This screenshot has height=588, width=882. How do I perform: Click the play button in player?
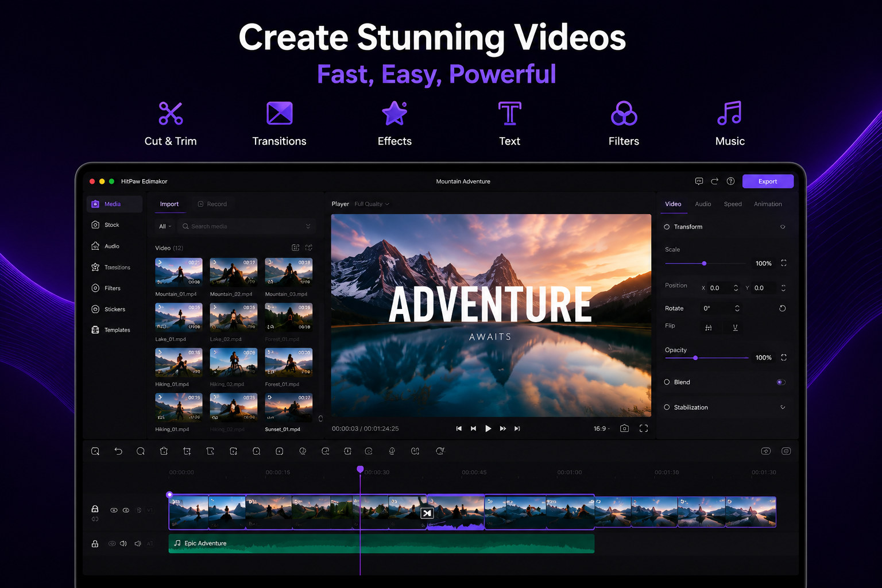click(488, 428)
